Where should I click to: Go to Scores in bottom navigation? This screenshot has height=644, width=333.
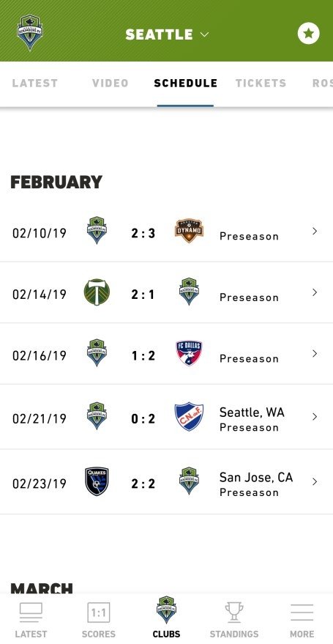[x=98, y=620]
